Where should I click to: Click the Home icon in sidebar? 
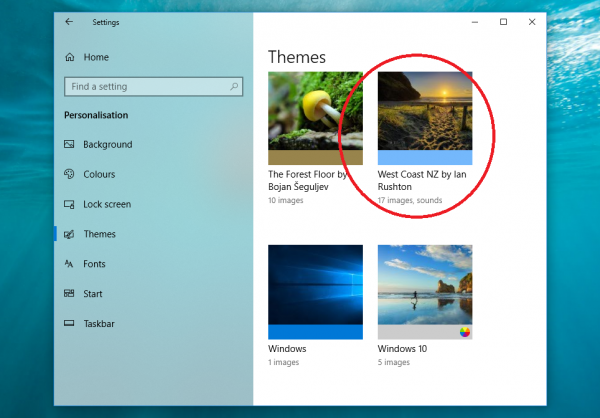click(x=70, y=57)
